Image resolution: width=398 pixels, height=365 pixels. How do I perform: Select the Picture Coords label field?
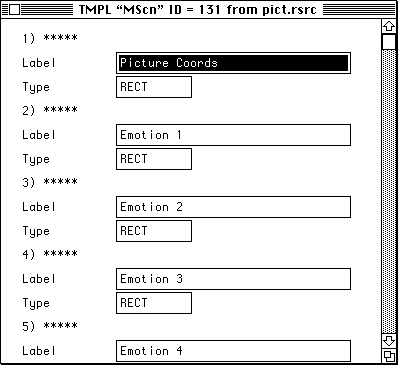[233, 63]
